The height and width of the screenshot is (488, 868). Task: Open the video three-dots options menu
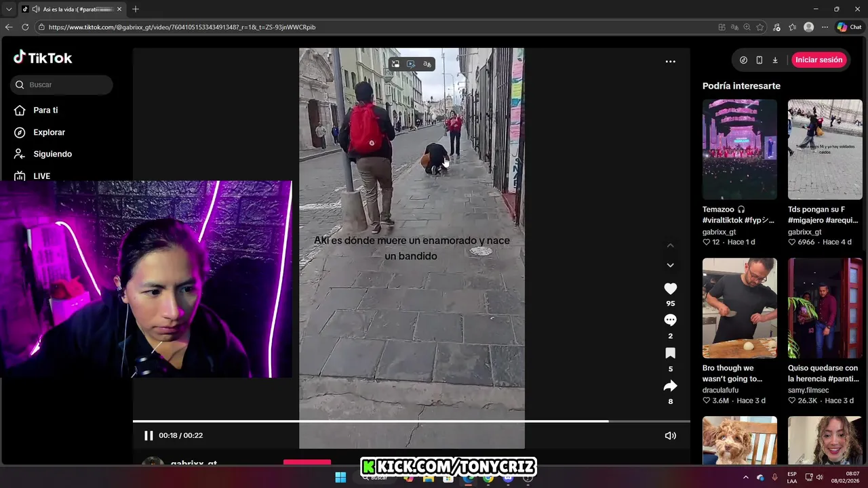coord(670,61)
